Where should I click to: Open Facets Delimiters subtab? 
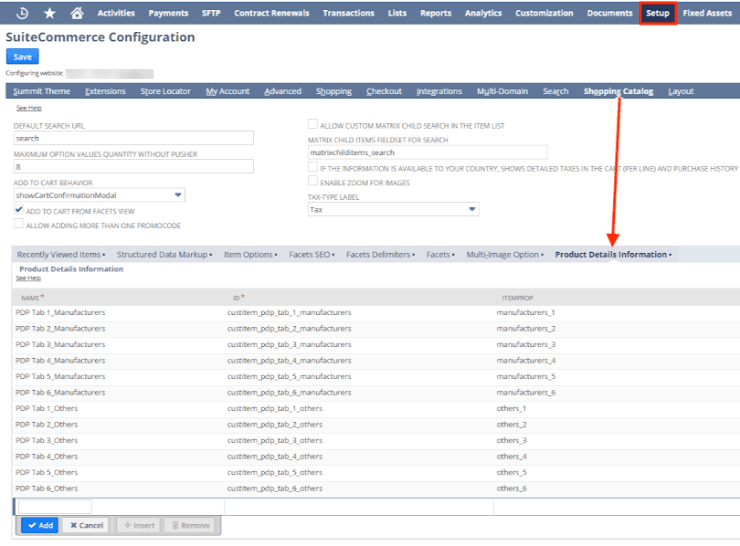[x=380, y=255]
